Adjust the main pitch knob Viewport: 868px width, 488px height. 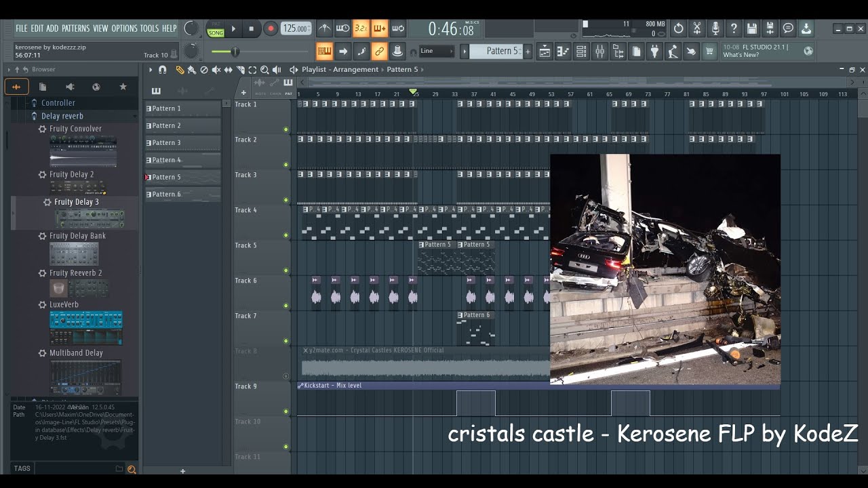[x=192, y=51]
